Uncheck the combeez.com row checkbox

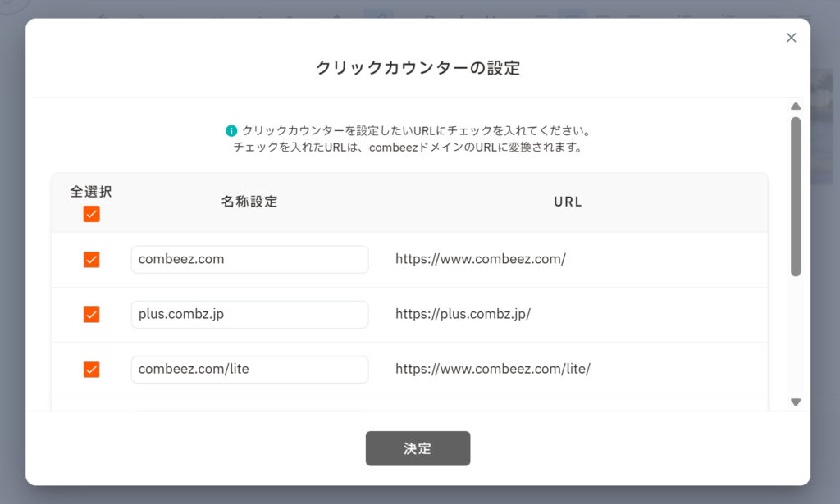(91, 260)
